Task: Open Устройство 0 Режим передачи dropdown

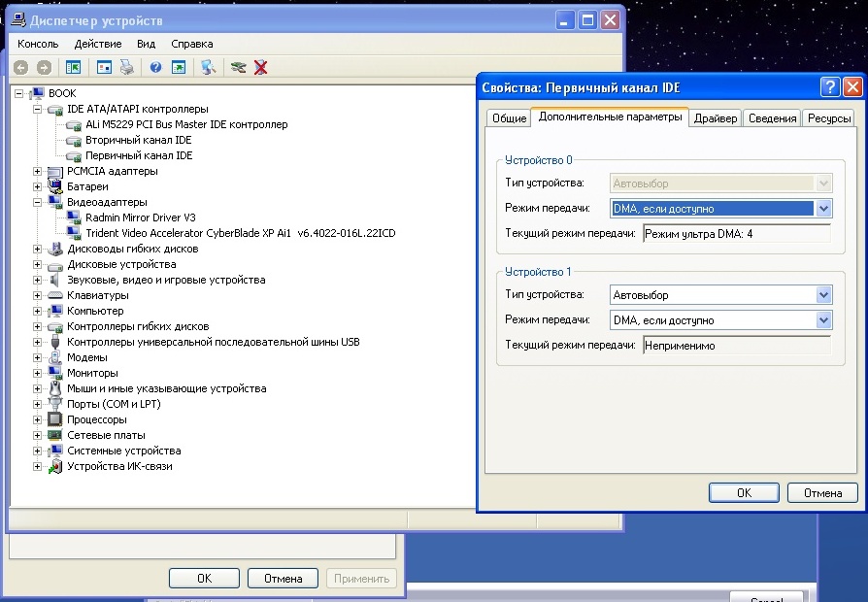Action: (x=823, y=208)
